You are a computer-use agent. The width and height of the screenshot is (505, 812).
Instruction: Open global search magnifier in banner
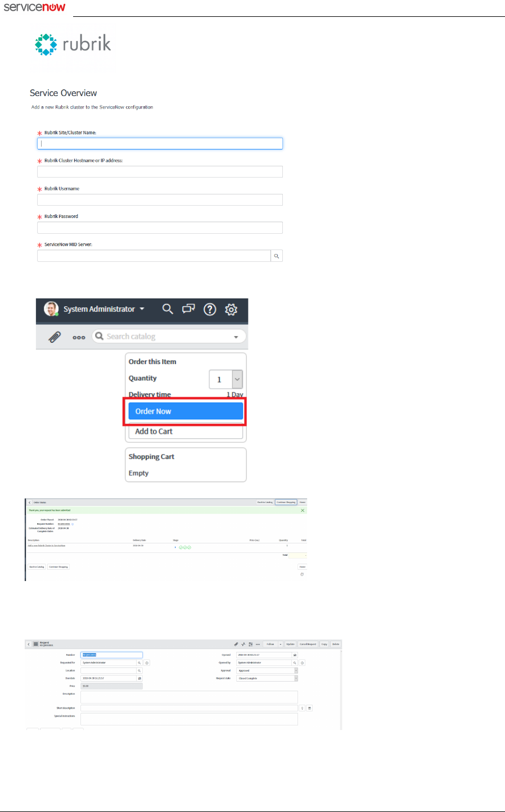(x=168, y=309)
